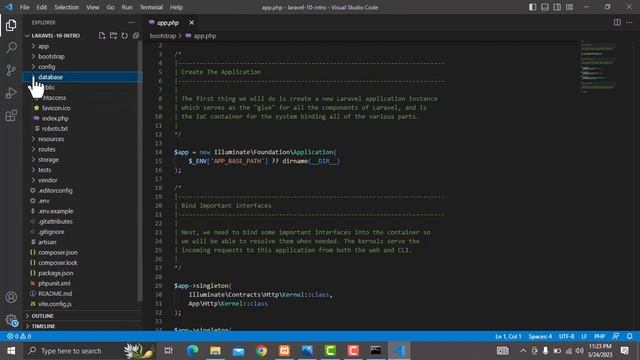Open the Run and Debug view

point(11,93)
